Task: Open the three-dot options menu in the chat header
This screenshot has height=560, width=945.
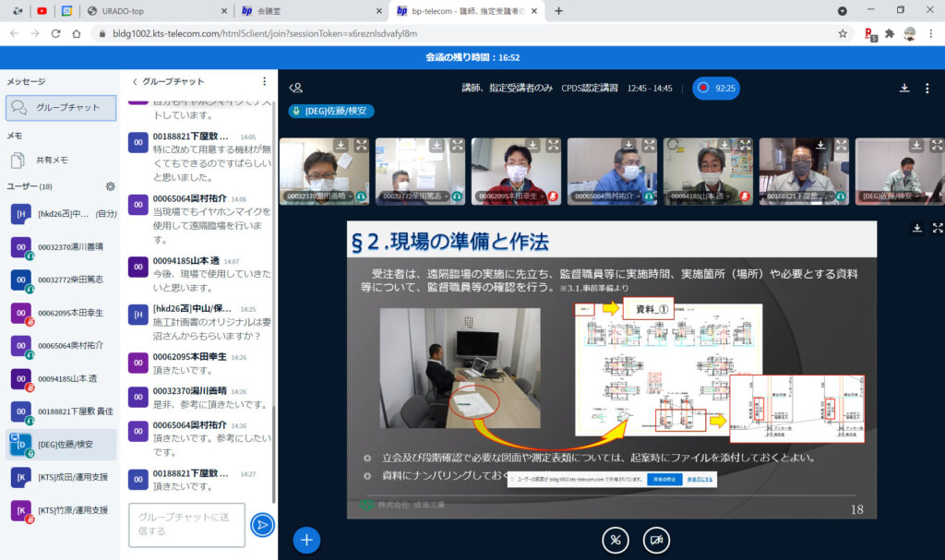Action: (265, 82)
